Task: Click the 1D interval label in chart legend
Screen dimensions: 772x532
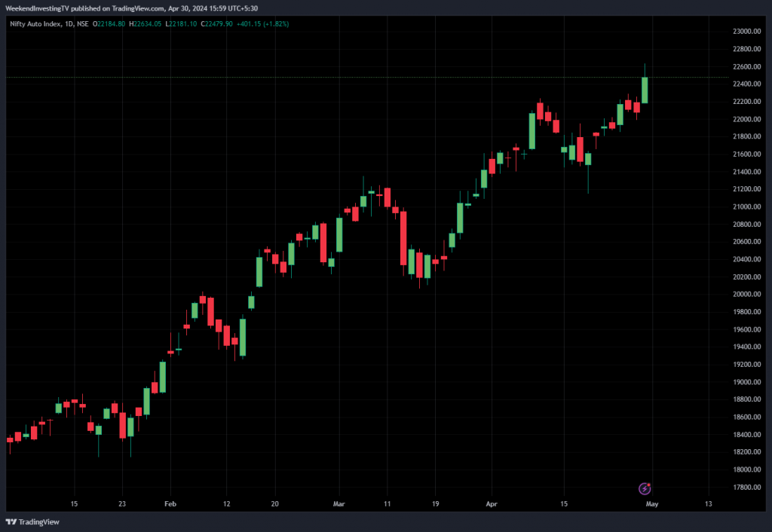Action: click(x=69, y=23)
